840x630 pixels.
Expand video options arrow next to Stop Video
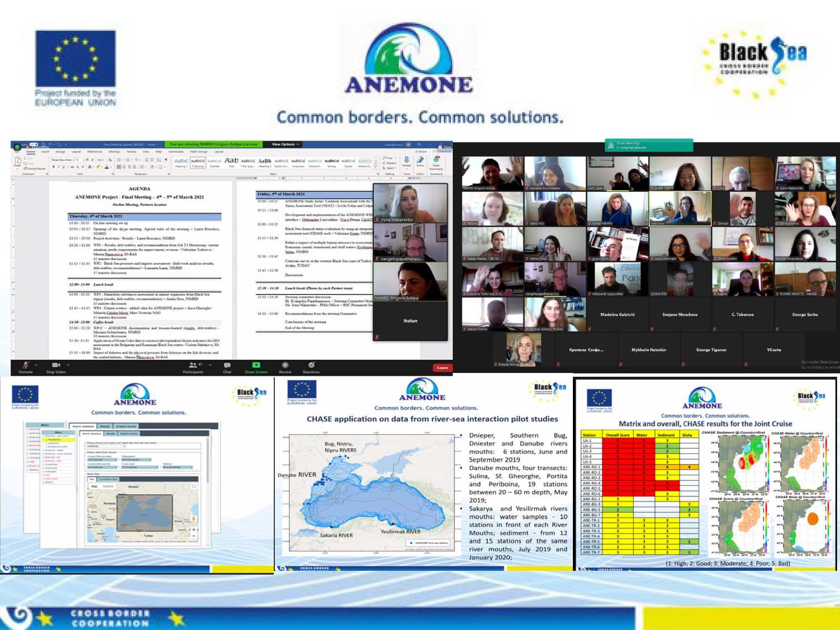(x=68, y=365)
